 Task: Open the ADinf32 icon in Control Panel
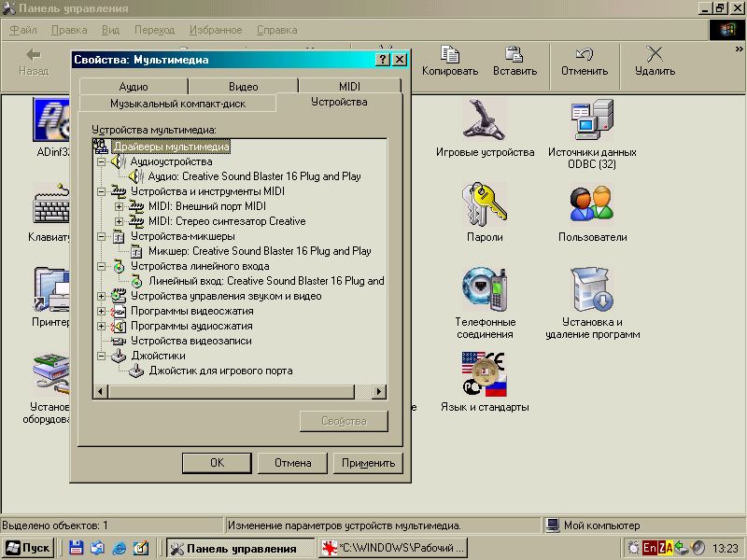(x=51, y=120)
